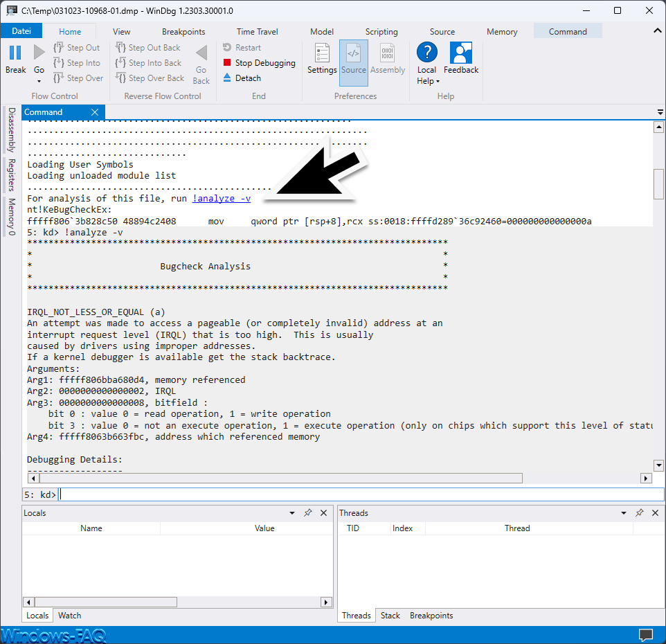Click the Restart button
Screen dimensions: 666x644
pyautogui.click(x=242, y=48)
